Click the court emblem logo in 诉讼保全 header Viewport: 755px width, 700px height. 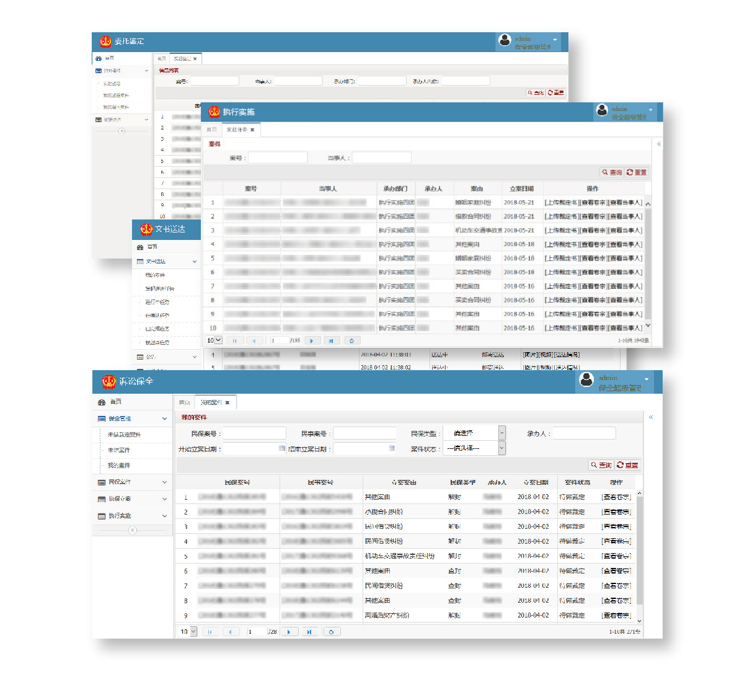point(109,381)
